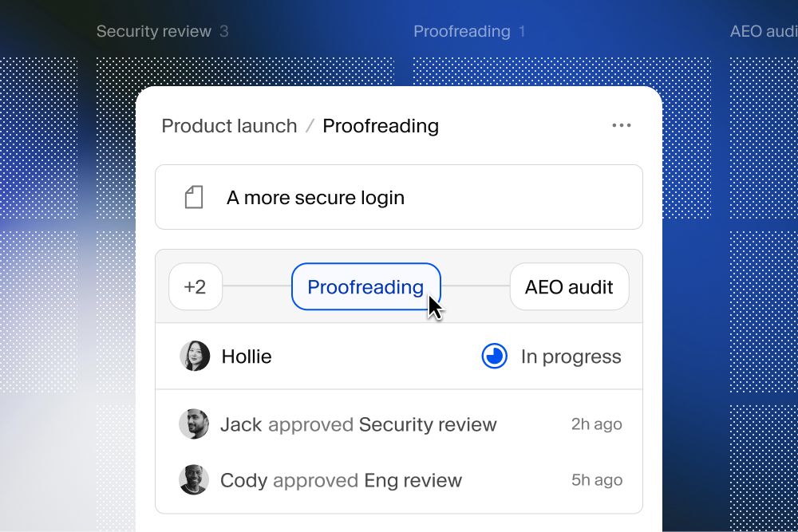The image size is (798, 532).
Task: Go to Product launch breadcrumb
Action: [229, 126]
